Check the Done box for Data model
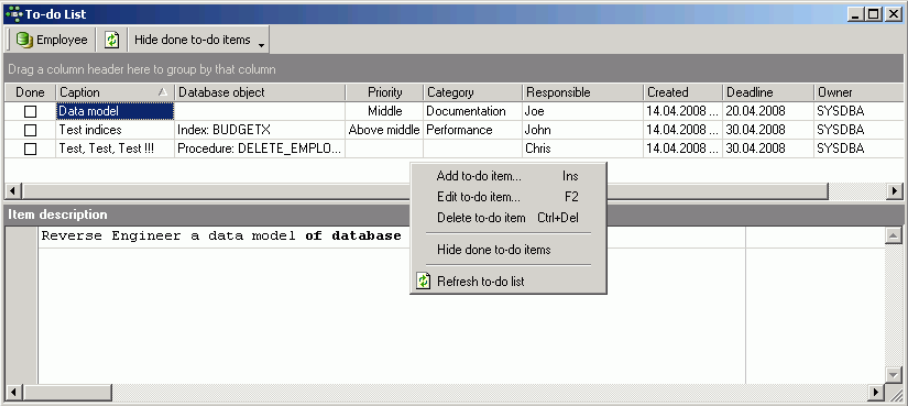The width and height of the screenshot is (908, 406). point(30,112)
